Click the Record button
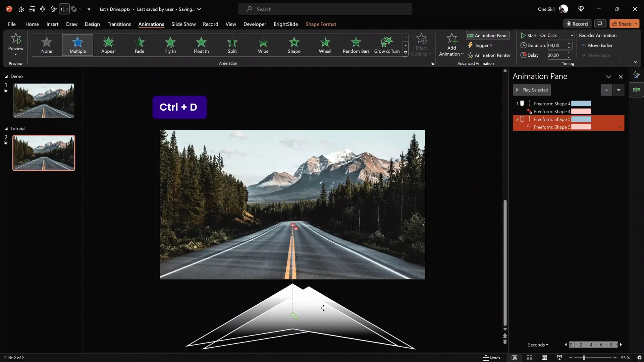Image resolution: width=644 pixels, height=362 pixels. [577, 23]
